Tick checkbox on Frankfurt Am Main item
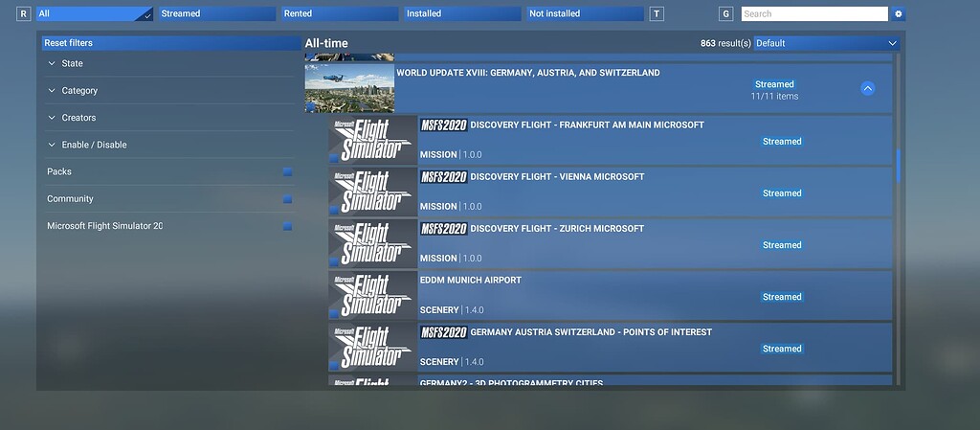The width and height of the screenshot is (980, 430). pyautogui.click(x=334, y=158)
